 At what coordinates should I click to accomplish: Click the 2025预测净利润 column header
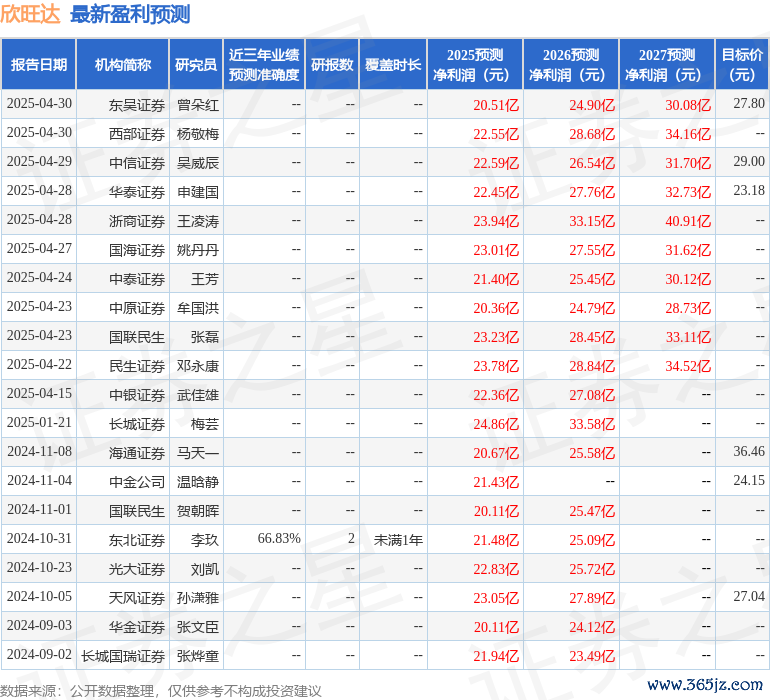[x=475, y=65]
